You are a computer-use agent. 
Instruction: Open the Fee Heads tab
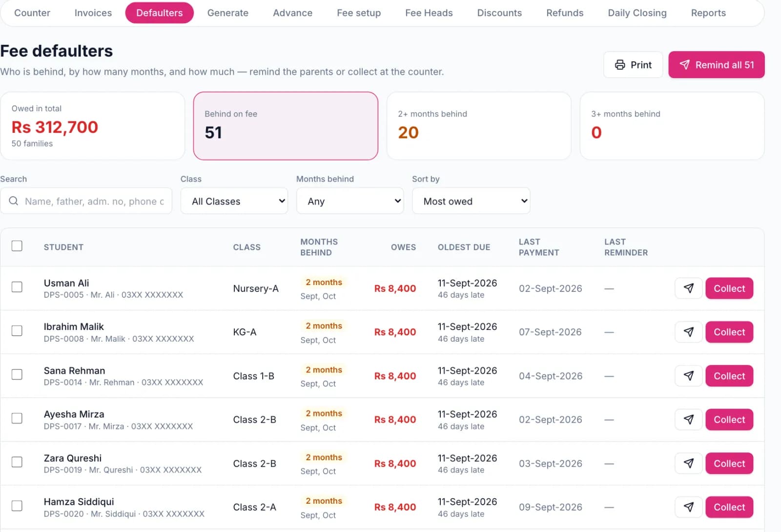tap(429, 13)
